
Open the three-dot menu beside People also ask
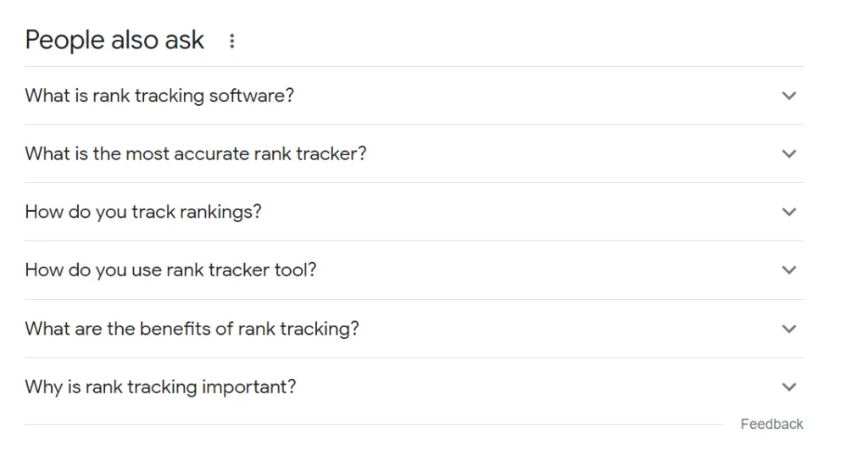(x=232, y=41)
